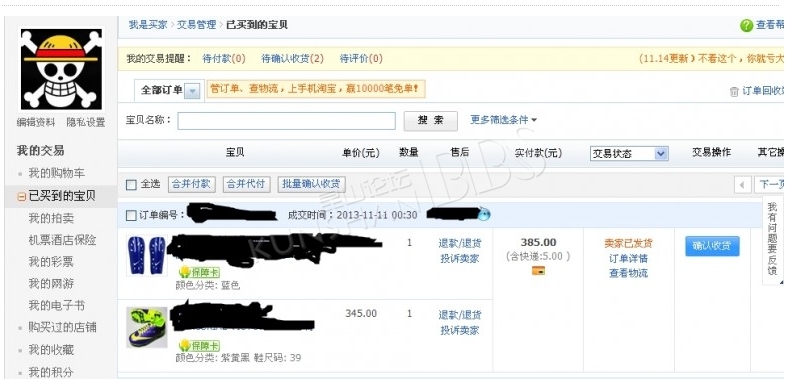The height and width of the screenshot is (390, 795).
Task: Tick the 全选 select-all checkbox
Action: [x=131, y=185]
